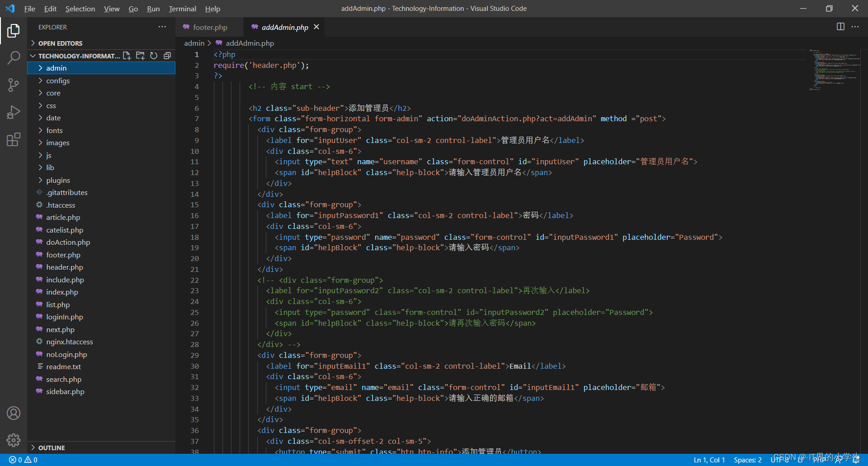Open editor more actions ellipsis
Image resolution: width=868 pixels, height=466 pixels.
pyautogui.click(x=855, y=27)
